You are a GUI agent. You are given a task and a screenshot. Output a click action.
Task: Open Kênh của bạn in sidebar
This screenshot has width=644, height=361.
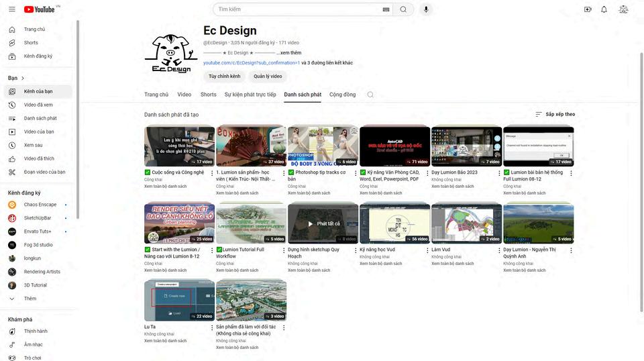38,91
